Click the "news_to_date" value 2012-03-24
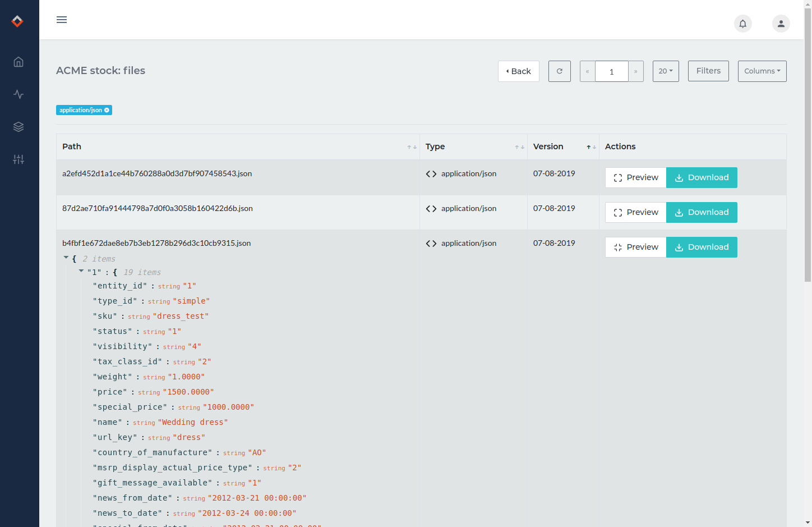This screenshot has width=812, height=527. (247, 514)
